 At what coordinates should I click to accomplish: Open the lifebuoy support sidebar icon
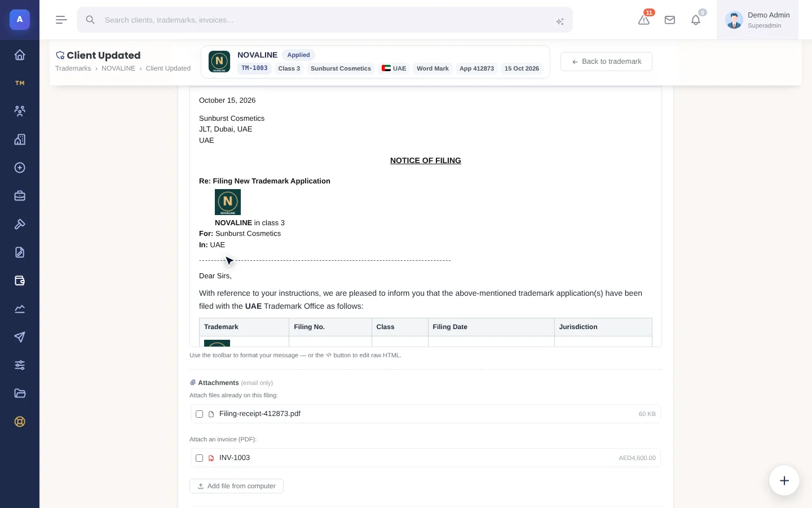[x=20, y=422]
